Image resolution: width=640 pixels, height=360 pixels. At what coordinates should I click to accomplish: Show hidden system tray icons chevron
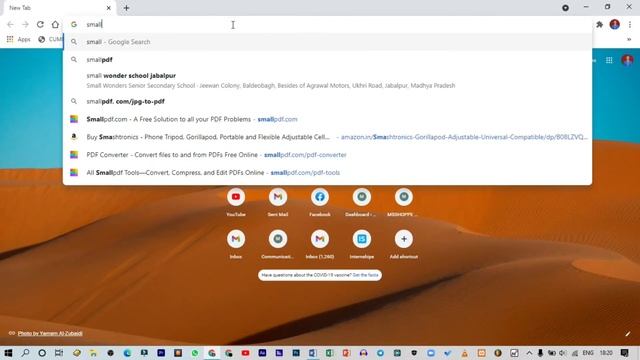pyautogui.click(x=529, y=353)
